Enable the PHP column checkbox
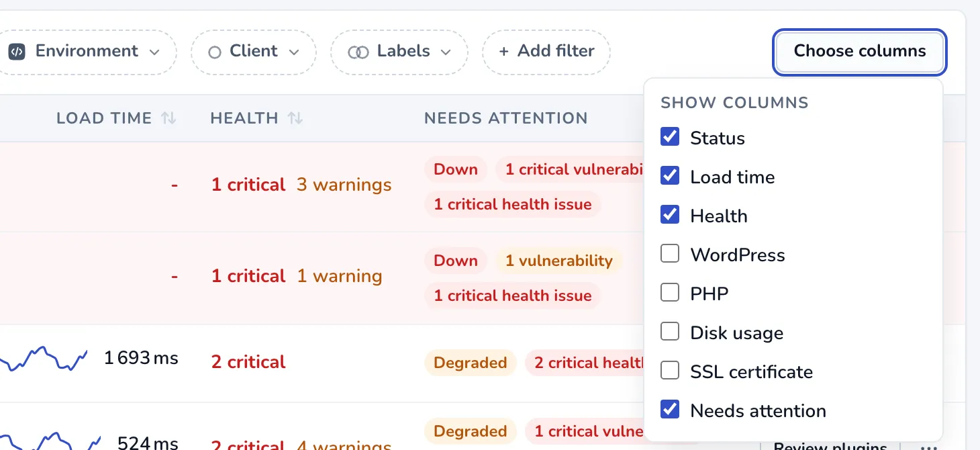Viewport: 980px width, 450px height. pyautogui.click(x=670, y=293)
